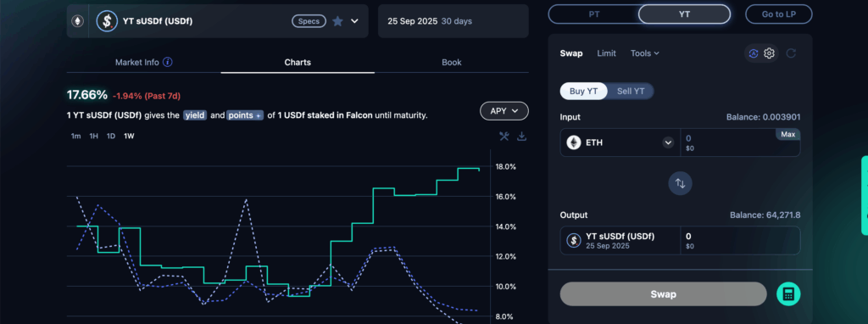
Task: Click the Ethereum network icon
Action: click(77, 21)
